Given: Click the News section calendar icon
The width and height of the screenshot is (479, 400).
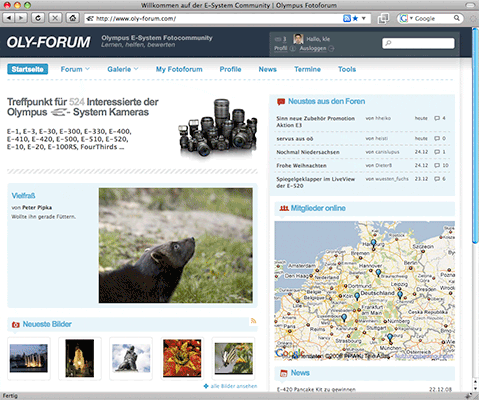Looking at the screenshot, I should [x=284, y=373].
